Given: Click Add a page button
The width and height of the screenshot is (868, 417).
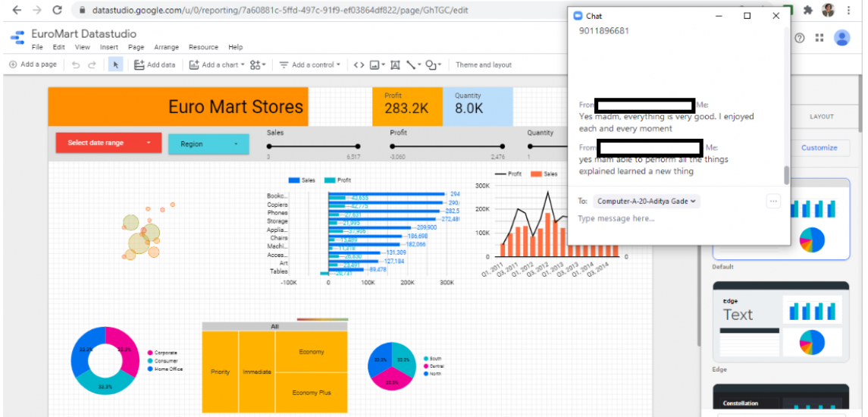Looking at the screenshot, I should [33, 64].
